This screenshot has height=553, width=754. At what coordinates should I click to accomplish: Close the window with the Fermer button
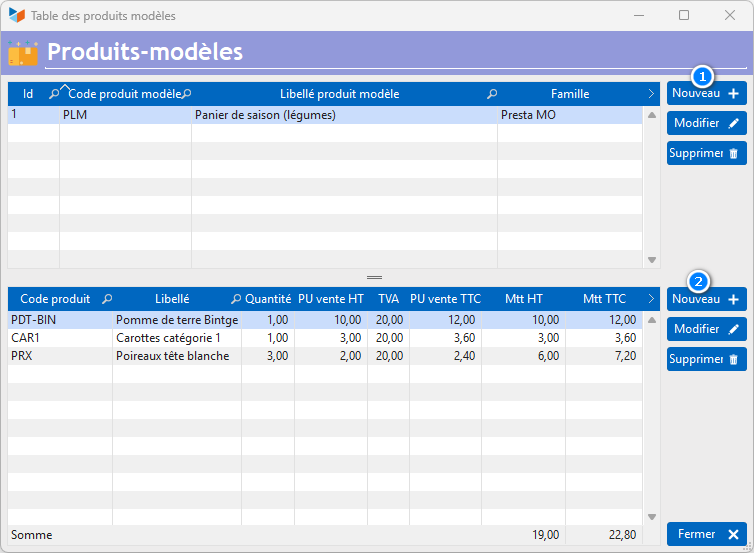point(706,534)
